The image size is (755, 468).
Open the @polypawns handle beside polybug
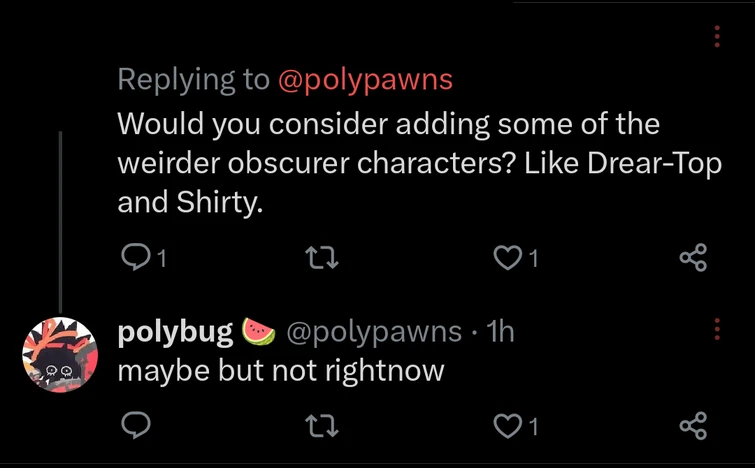point(374,332)
